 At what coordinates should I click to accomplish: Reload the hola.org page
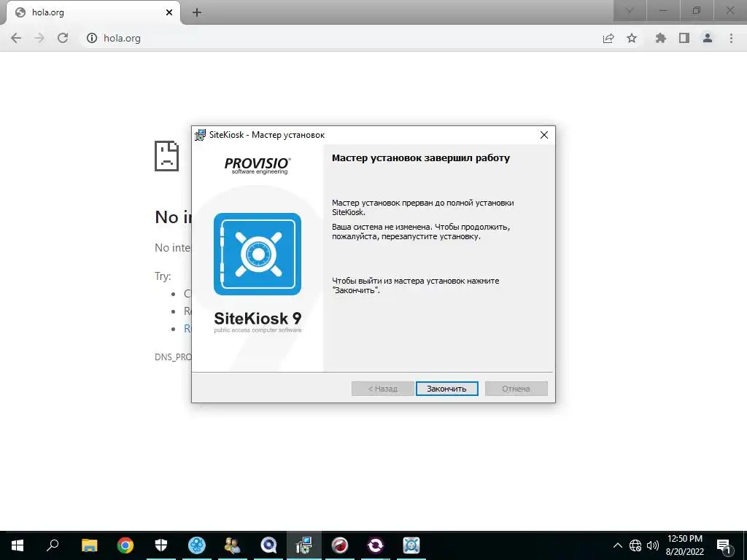coord(63,38)
